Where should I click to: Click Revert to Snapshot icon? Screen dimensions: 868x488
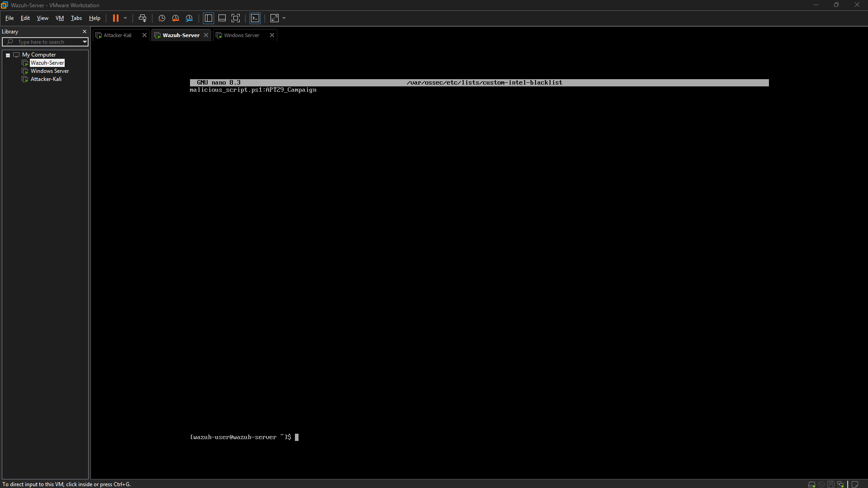pos(175,18)
